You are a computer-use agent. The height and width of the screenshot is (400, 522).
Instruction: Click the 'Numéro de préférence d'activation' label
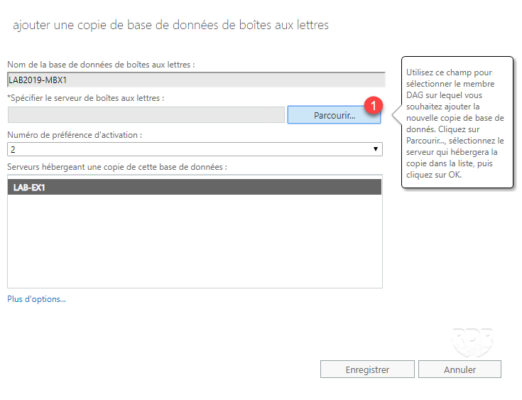click(75, 135)
